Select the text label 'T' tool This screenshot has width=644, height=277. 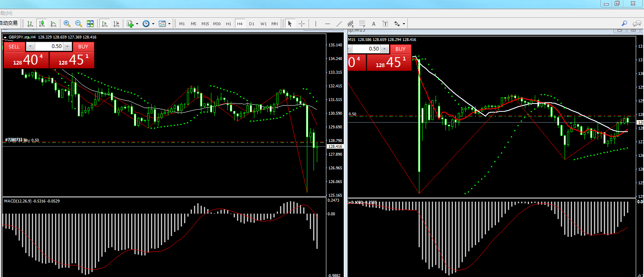[385, 24]
